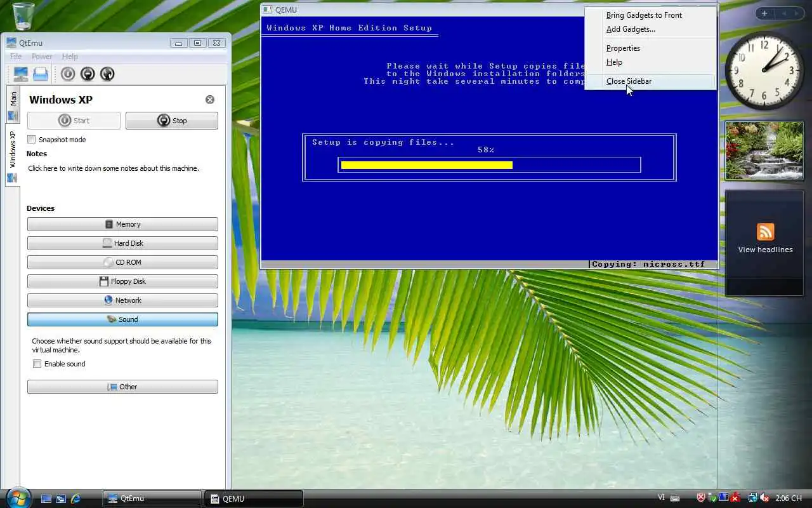Click the Copying: micross.ttf status text
The height and width of the screenshot is (508, 812).
click(x=648, y=264)
